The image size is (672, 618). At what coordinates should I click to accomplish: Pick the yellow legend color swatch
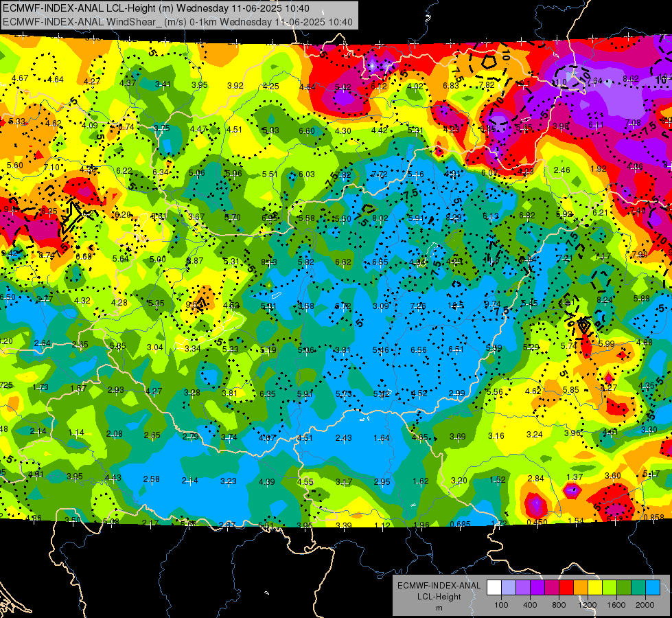[595, 588]
